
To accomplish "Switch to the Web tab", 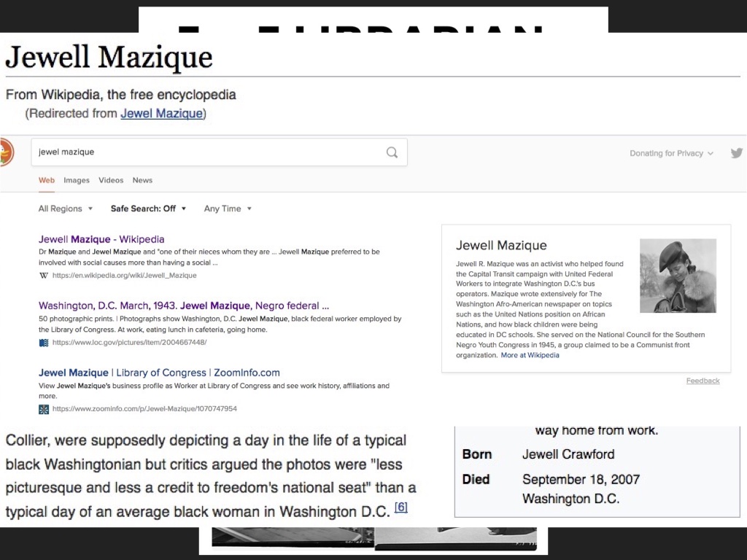I will pos(47,181).
